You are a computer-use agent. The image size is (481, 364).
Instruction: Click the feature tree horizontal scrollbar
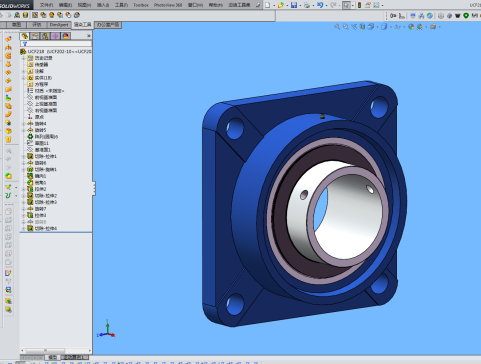56,351
